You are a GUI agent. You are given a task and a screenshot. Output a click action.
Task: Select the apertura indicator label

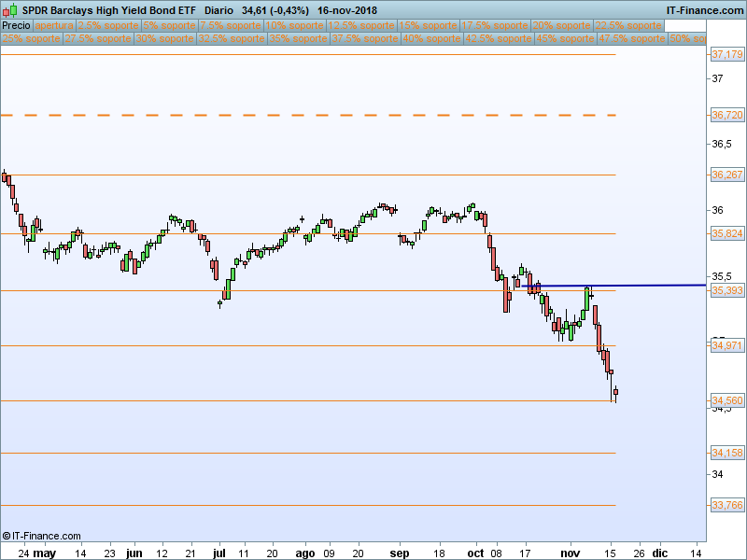(x=54, y=26)
